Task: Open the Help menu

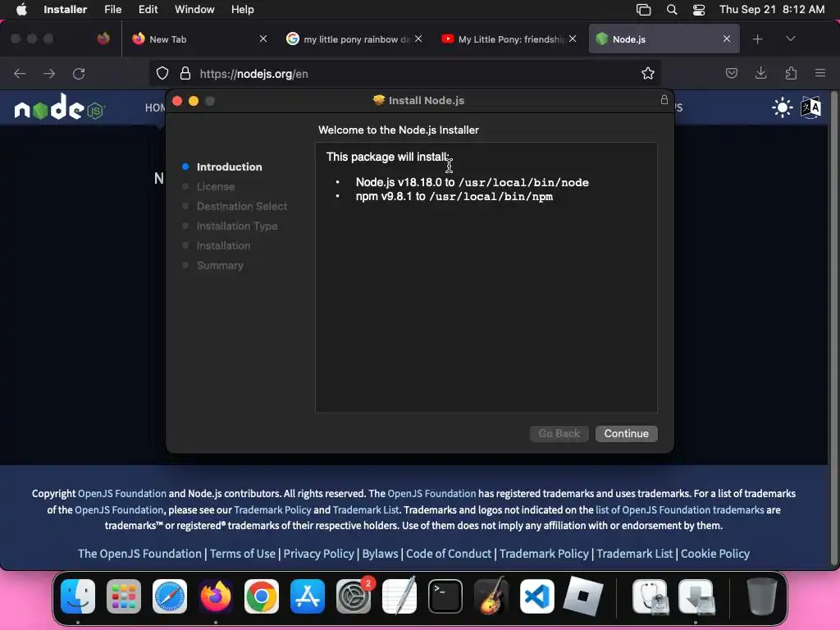Action: click(243, 9)
